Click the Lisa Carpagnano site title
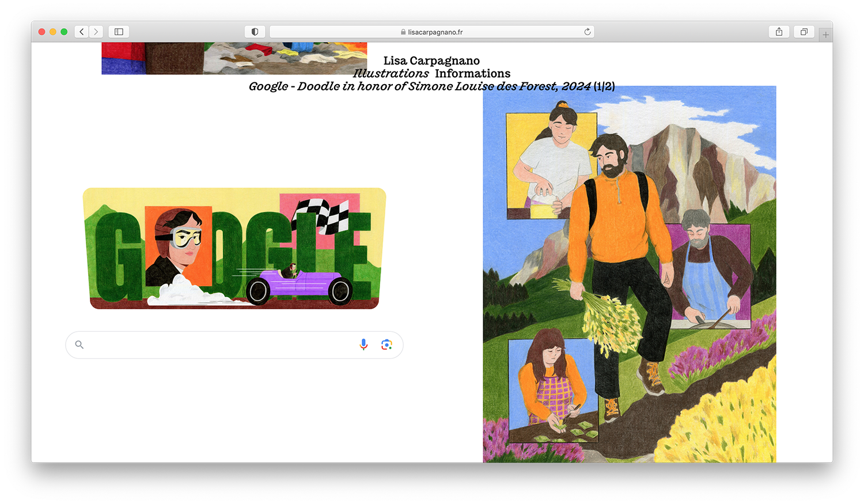 tap(431, 60)
